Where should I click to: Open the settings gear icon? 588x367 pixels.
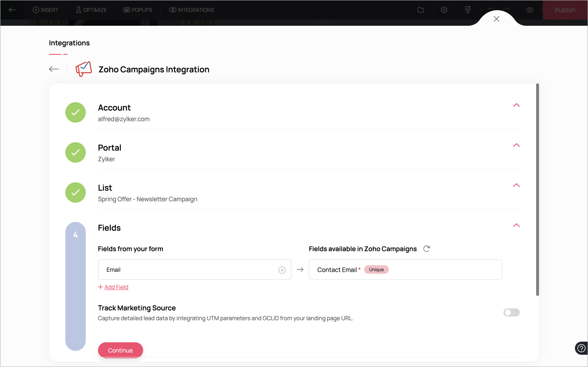(x=444, y=10)
